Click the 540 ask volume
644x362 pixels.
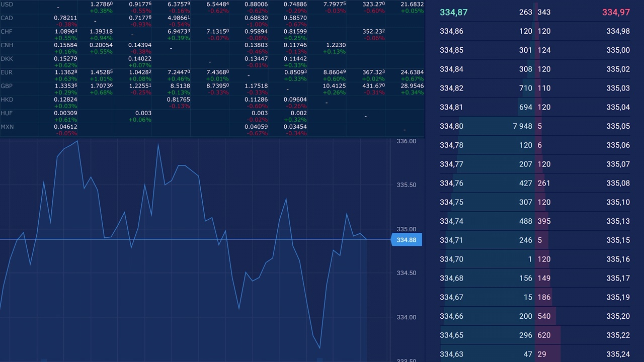pos(544,316)
